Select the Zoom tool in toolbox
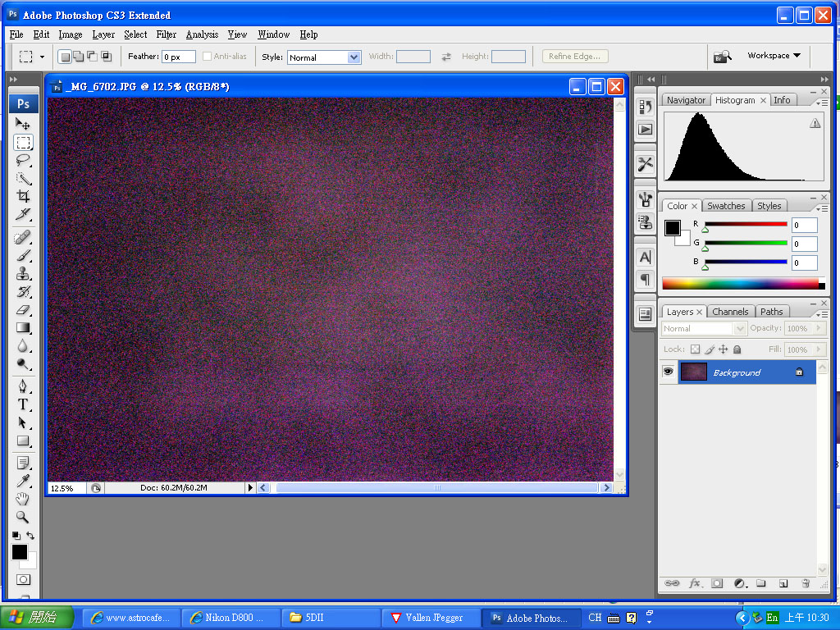This screenshot has width=840, height=630. tap(23, 517)
